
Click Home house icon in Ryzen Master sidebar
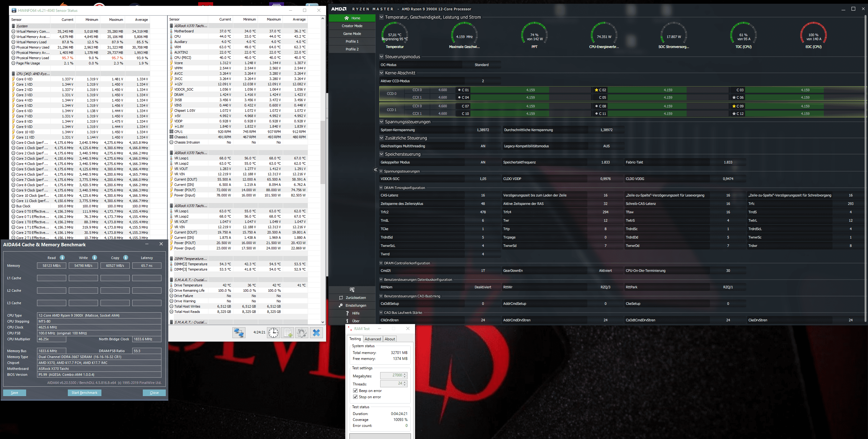[346, 18]
